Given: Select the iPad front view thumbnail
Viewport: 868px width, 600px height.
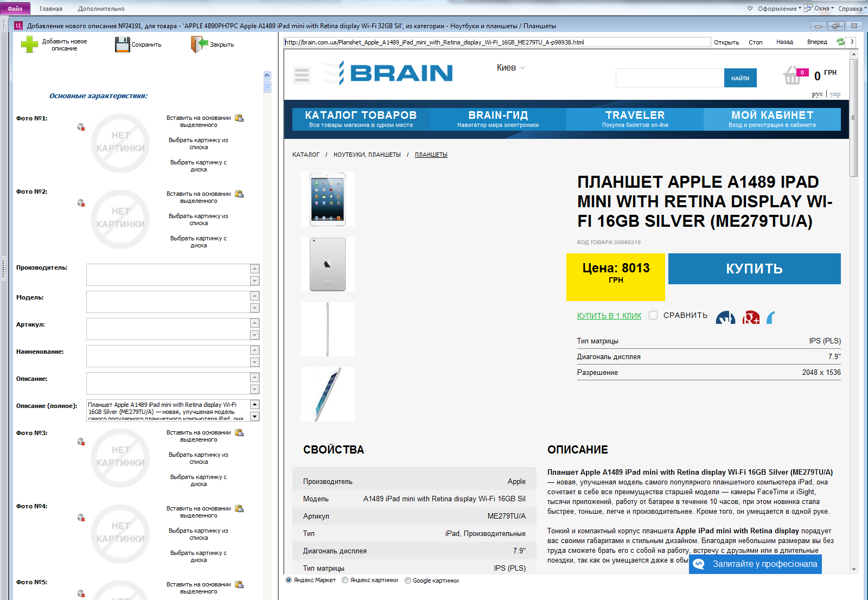Looking at the screenshot, I should (328, 199).
